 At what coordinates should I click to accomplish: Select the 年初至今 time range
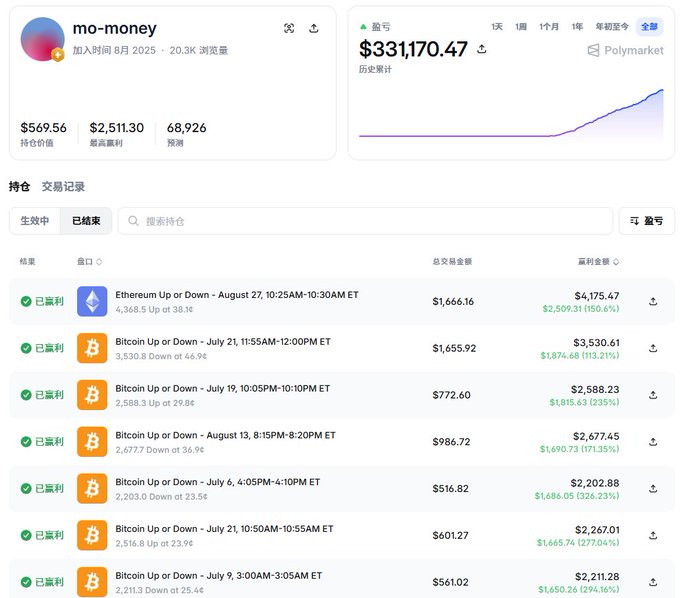pyautogui.click(x=611, y=27)
